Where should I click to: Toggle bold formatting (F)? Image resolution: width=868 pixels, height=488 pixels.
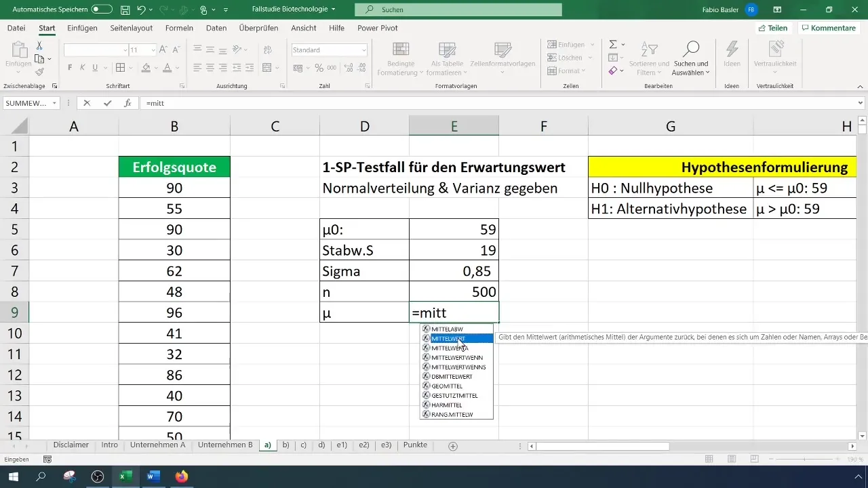click(x=70, y=68)
